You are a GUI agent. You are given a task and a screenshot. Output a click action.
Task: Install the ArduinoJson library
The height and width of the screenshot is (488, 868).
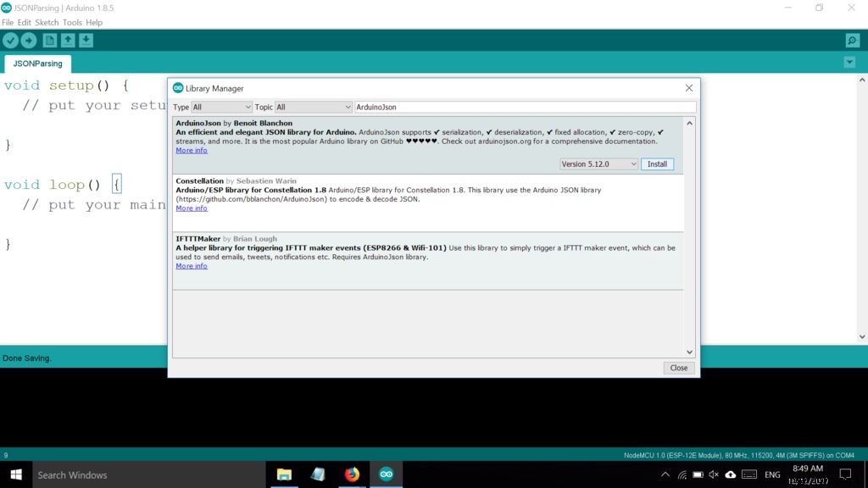[x=658, y=164]
